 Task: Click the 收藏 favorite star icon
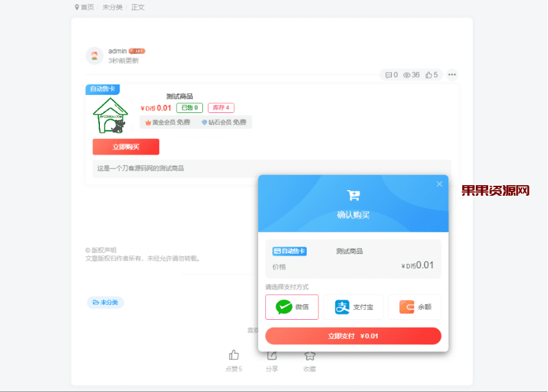click(309, 356)
